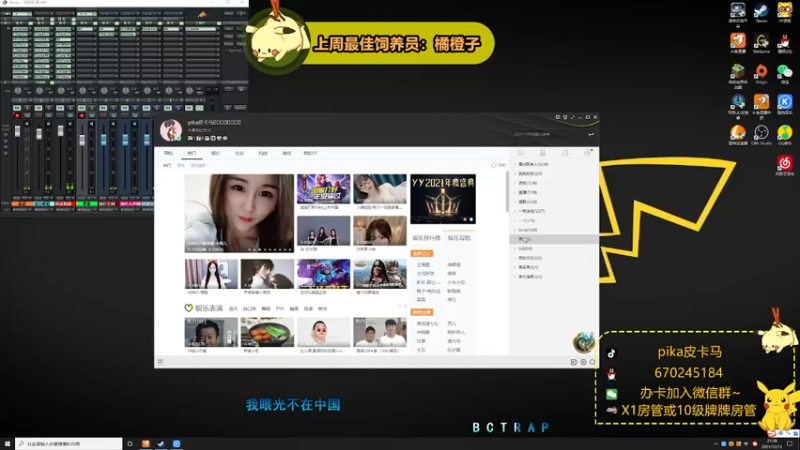The image size is (800, 450).
Task: Select the 娱乐排行榜 tab
Action: click(x=426, y=238)
